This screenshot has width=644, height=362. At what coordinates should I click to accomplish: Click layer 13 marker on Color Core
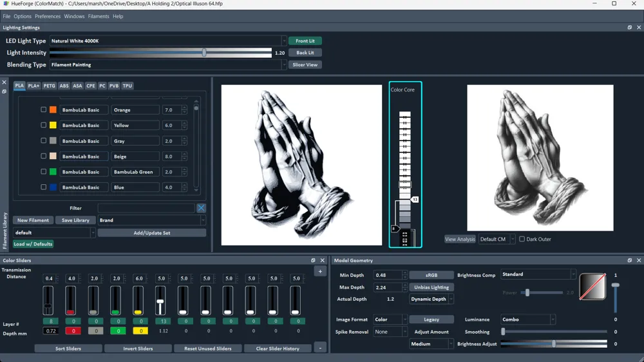[x=415, y=200]
